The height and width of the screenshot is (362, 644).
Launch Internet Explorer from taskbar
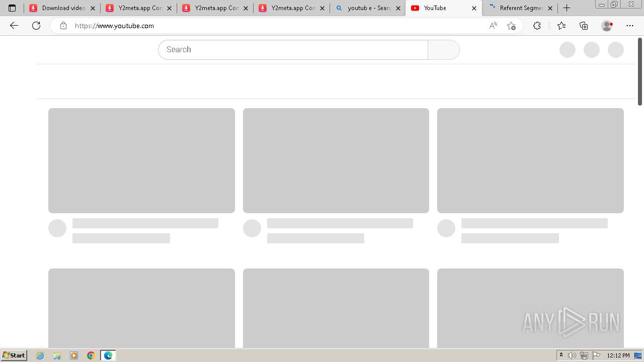click(x=40, y=355)
